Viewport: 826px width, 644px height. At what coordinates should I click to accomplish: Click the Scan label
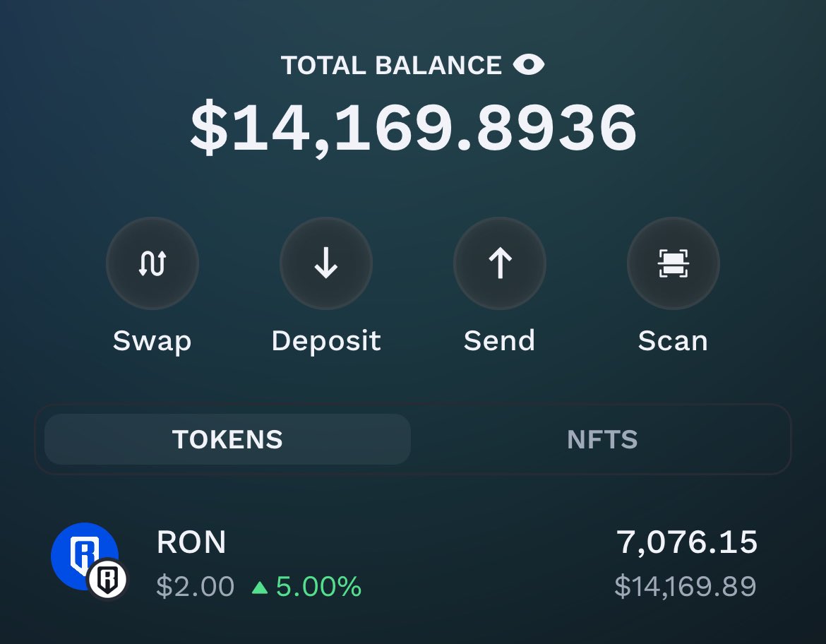point(674,340)
